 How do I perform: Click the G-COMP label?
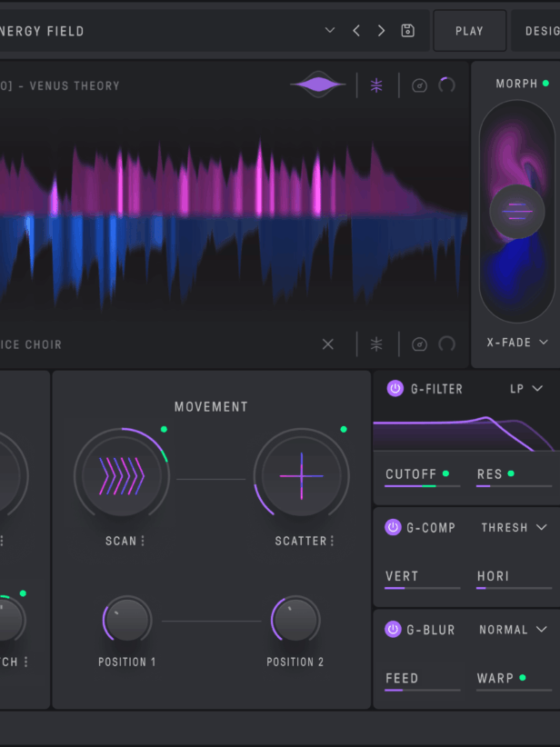click(431, 528)
